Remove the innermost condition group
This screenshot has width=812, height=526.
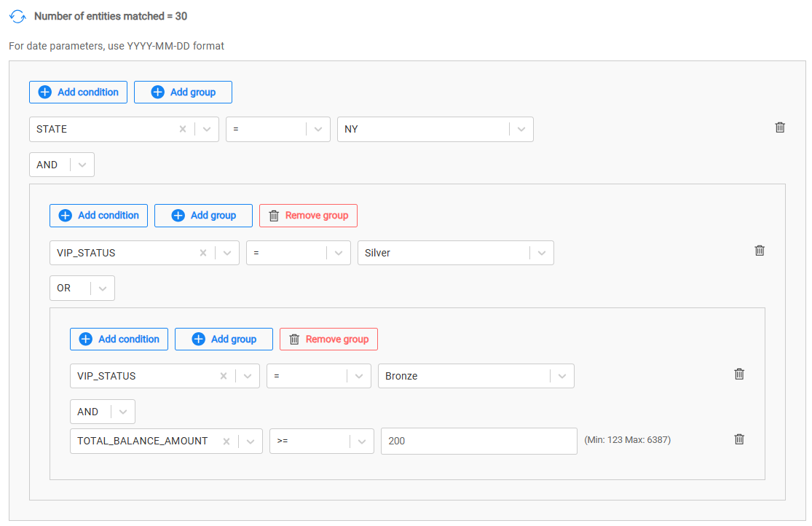pyautogui.click(x=328, y=339)
